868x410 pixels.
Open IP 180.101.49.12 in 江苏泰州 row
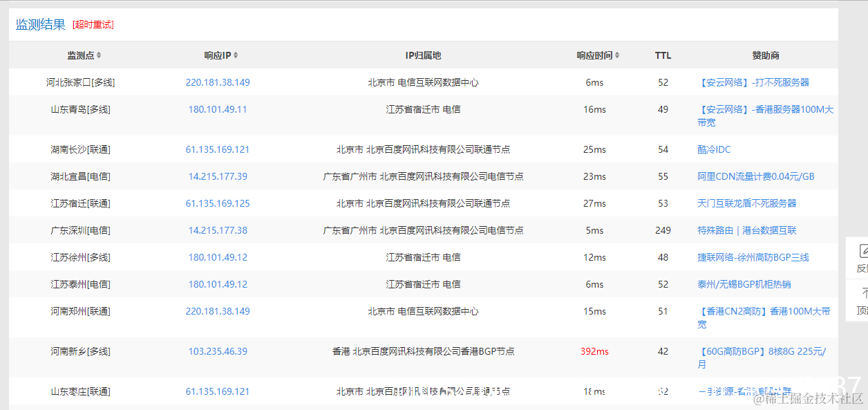tap(218, 284)
